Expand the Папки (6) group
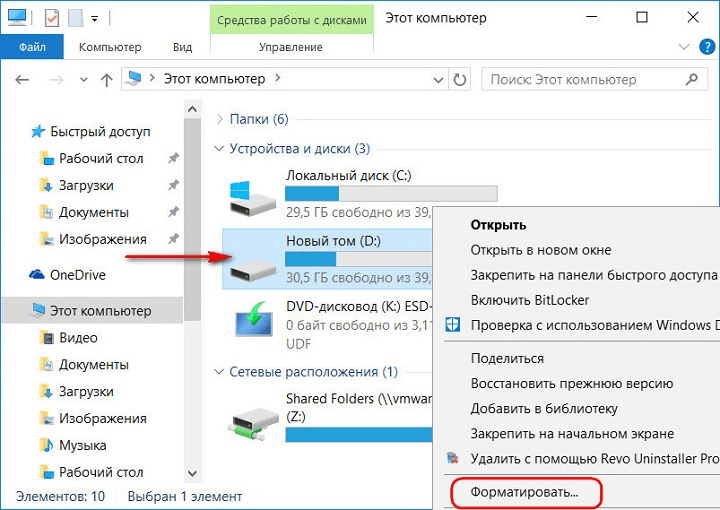The width and height of the screenshot is (720, 510). pyautogui.click(x=220, y=119)
